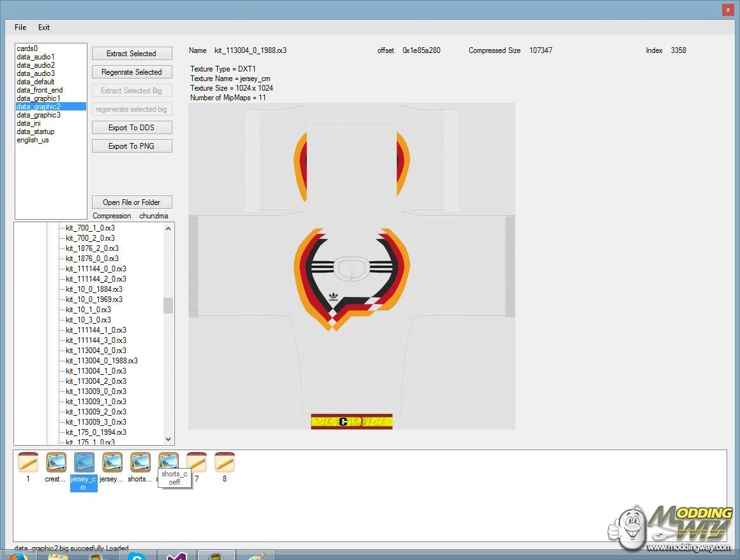Click the Regenrate Selected button
Screen dimensions: 740x560
[132, 72]
